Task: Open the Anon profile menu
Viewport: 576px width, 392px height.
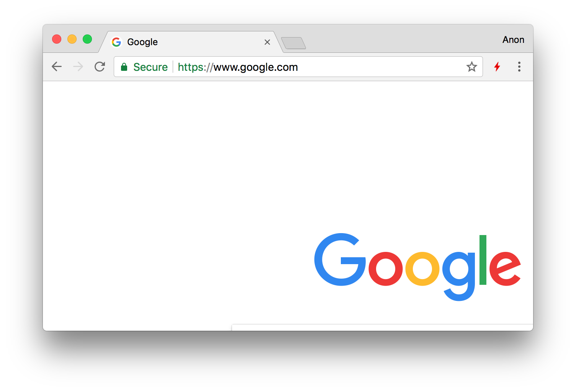Action: (x=513, y=40)
